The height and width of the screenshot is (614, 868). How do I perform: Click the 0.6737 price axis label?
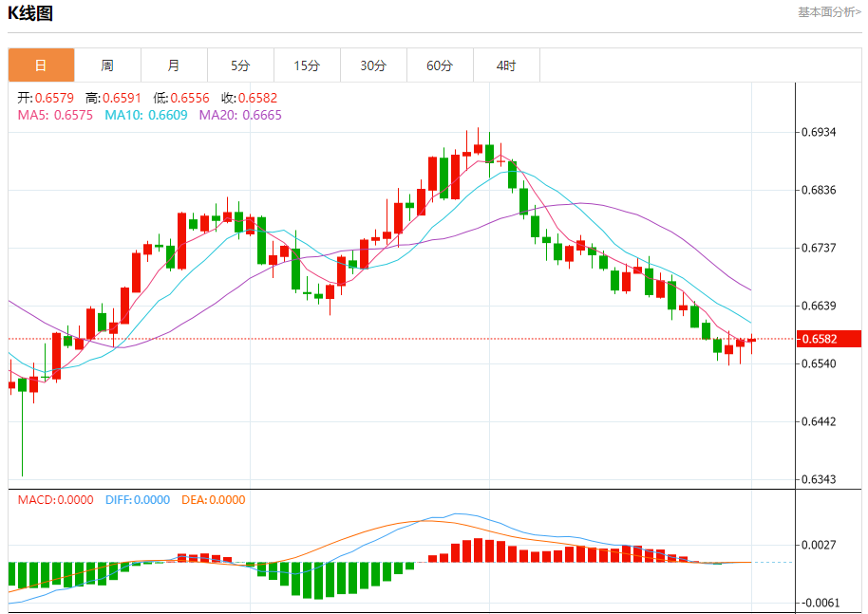819,248
